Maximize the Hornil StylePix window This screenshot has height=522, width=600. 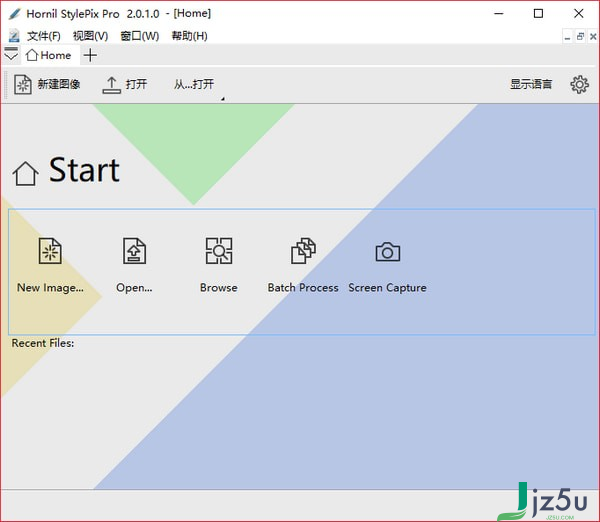538,14
